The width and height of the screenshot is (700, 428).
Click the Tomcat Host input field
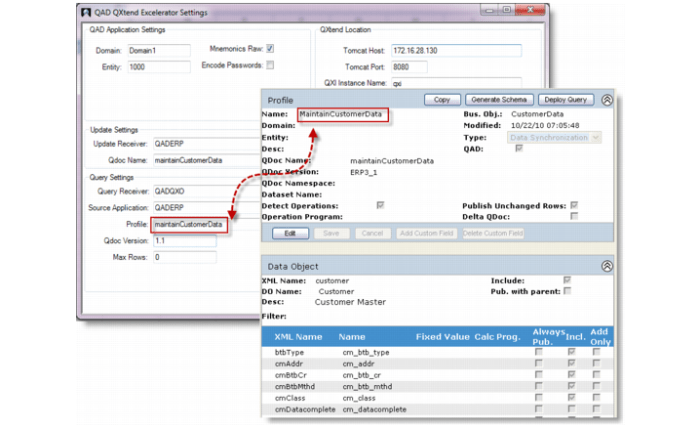[x=456, y=50]
